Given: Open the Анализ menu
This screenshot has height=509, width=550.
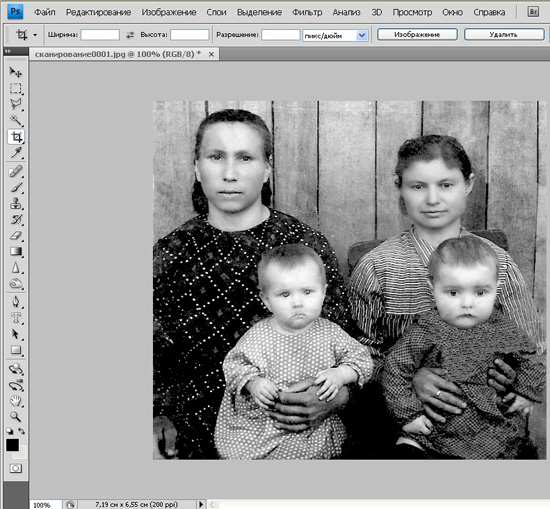Looking at the screenshot, I should click(x=347, y=12).
